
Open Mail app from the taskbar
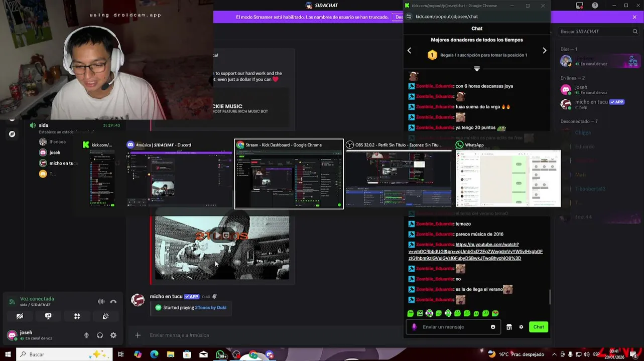[x=203, y=354]
